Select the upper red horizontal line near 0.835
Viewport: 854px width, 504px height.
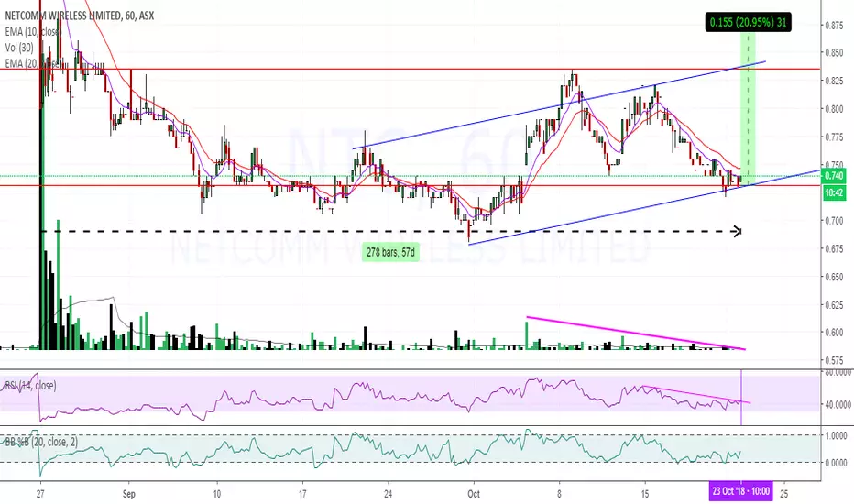[410, 70]
